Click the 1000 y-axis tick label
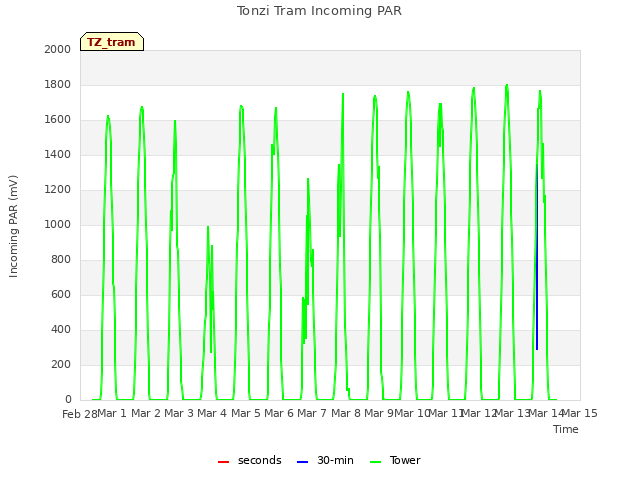Viewport: 640px width, 480px height. tap(58, 224)
